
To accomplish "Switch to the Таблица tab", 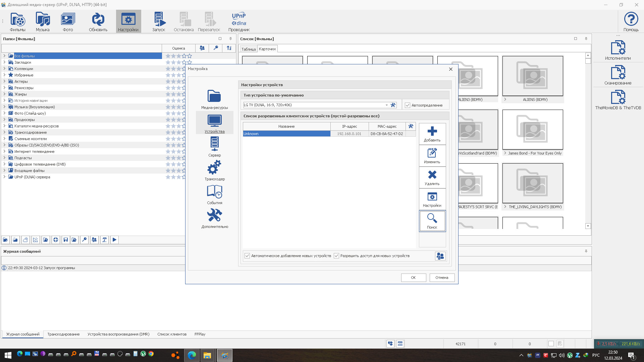I will pos(249,49).
